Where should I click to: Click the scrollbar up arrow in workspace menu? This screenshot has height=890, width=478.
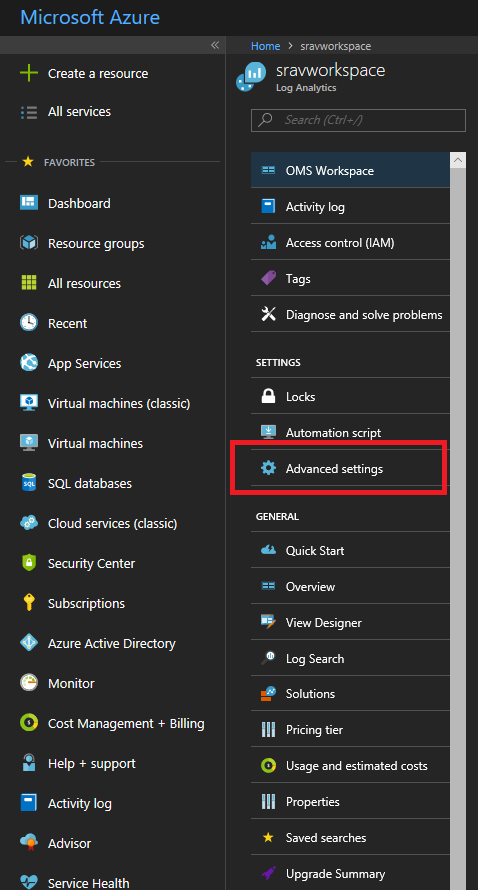458,160
